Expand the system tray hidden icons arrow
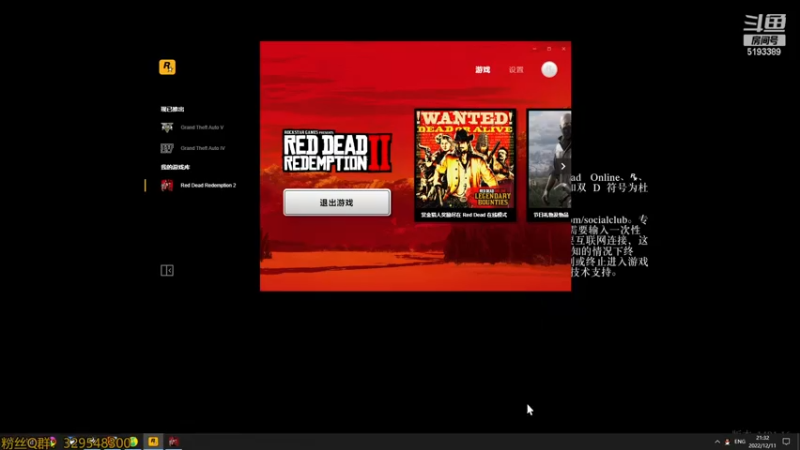The image size is (800, 450). click(717, 442)
